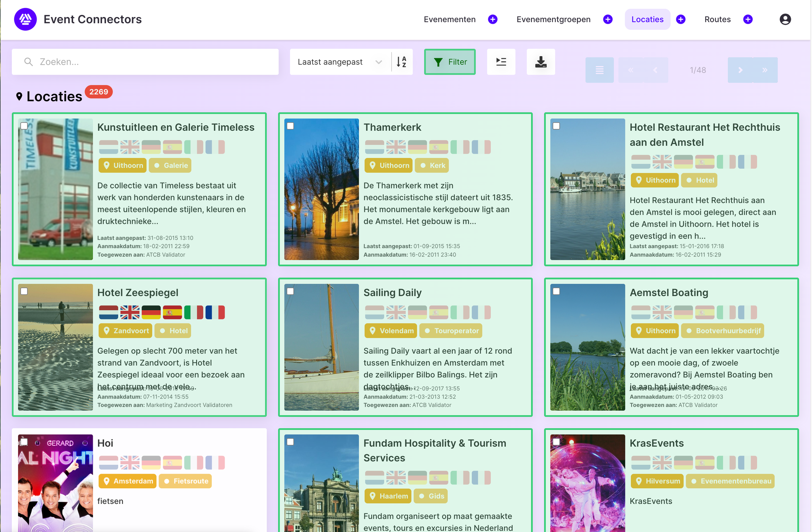Toggle A-Z sort direction icon
The image size is (812, 532).
[x=402, y=62]
